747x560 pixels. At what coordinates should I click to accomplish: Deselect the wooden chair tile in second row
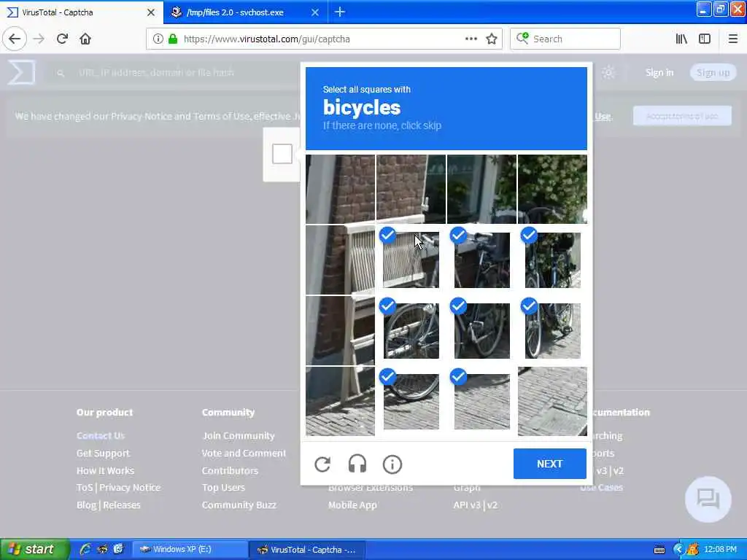411,260
